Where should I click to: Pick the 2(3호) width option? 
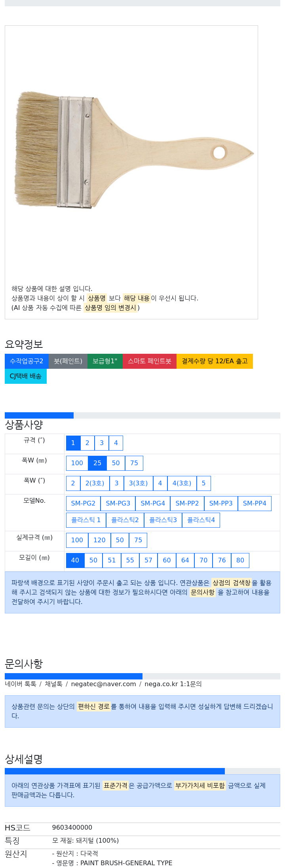pyautogui.click(x=95, y=483)
